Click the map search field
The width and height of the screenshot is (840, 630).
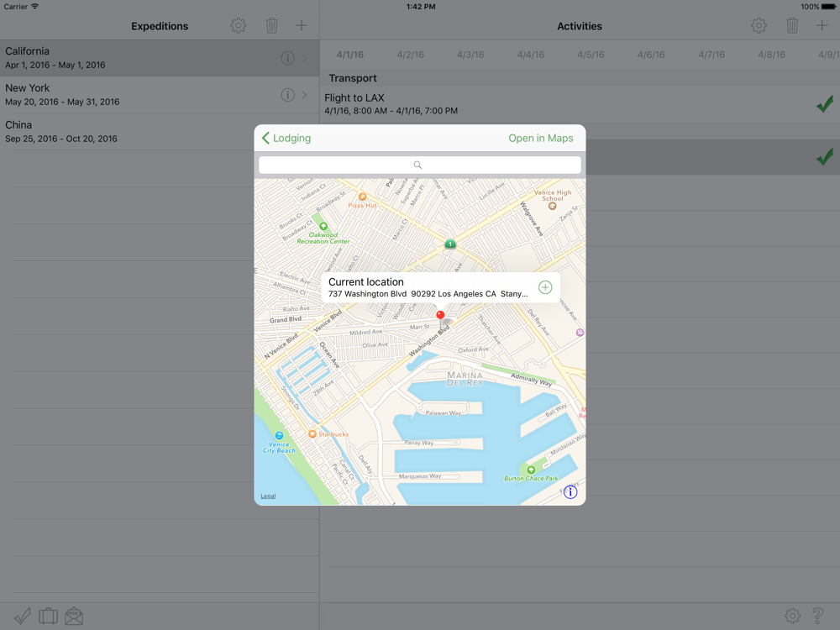point(419,165)
